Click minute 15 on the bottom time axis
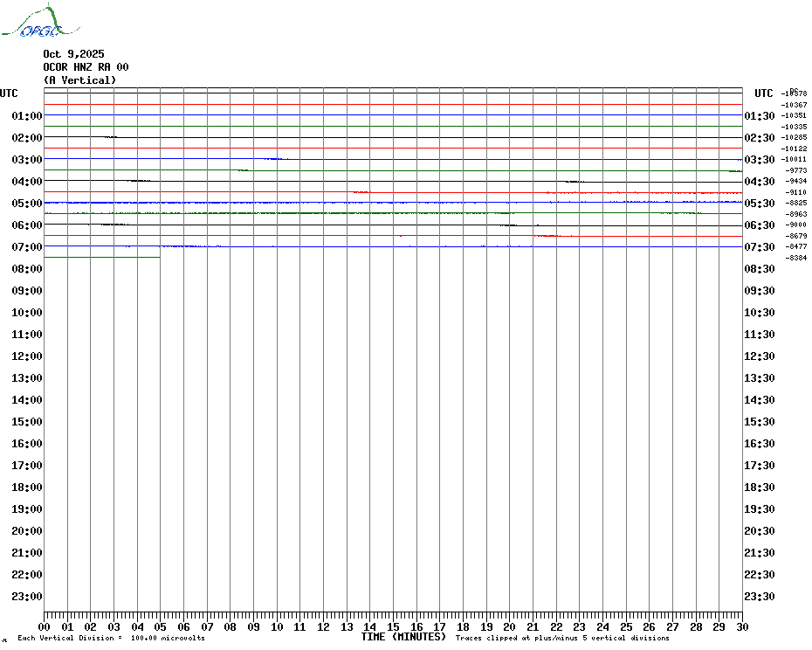Screen dimensions: 812x650 pyautogui.click(x=394, y=627)
